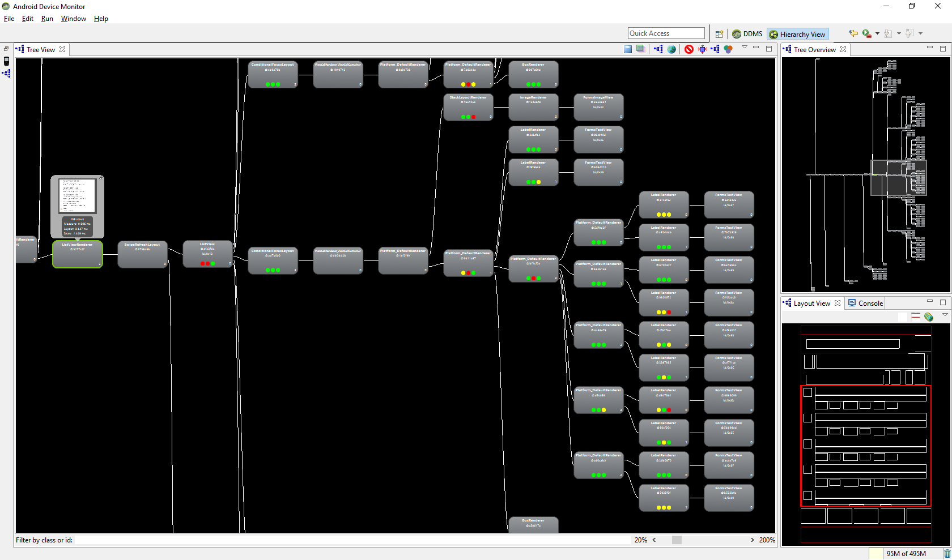Click the 95M of 495M heap status
Viewport: 952px width, 560px height.
[x=906, y=554]
